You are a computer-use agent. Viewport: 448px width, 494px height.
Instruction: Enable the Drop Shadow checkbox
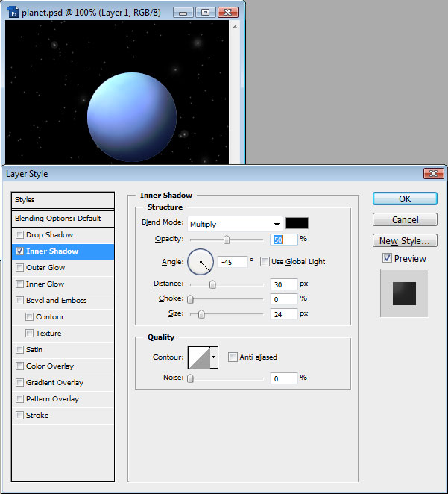(x=19, y=235)
